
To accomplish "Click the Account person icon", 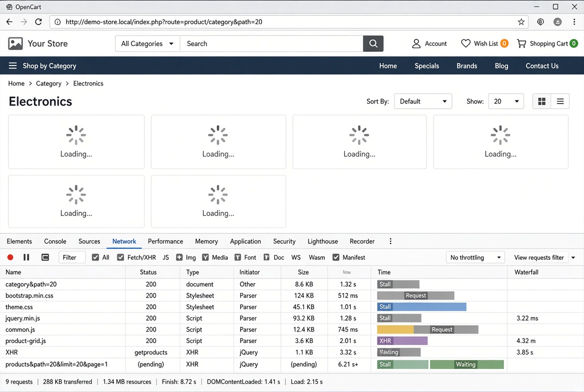I will point(416,43).
